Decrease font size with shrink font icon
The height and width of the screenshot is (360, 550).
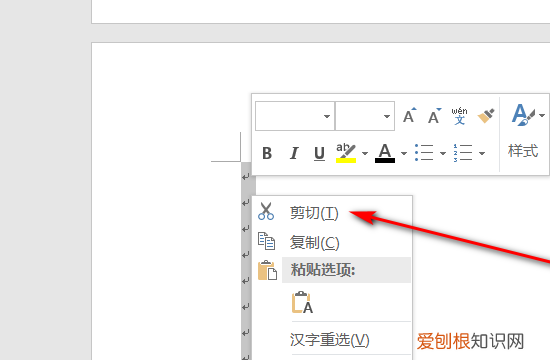(434, 115)
